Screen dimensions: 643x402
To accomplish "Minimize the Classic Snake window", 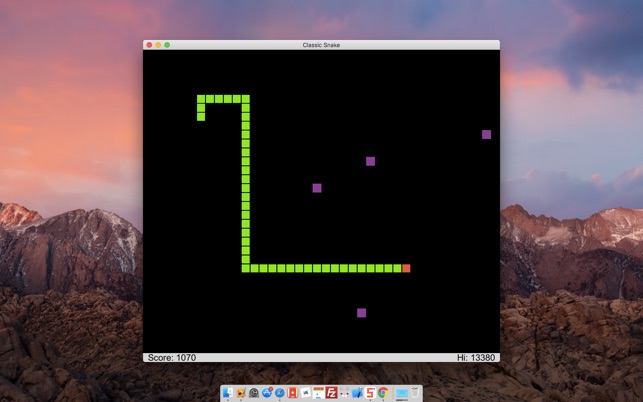I will click(158, 45).
